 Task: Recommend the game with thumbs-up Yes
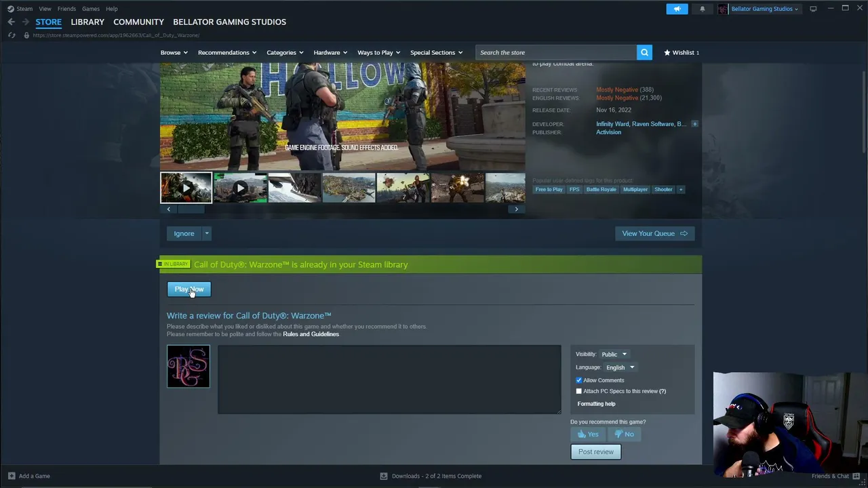click(589, 434)
